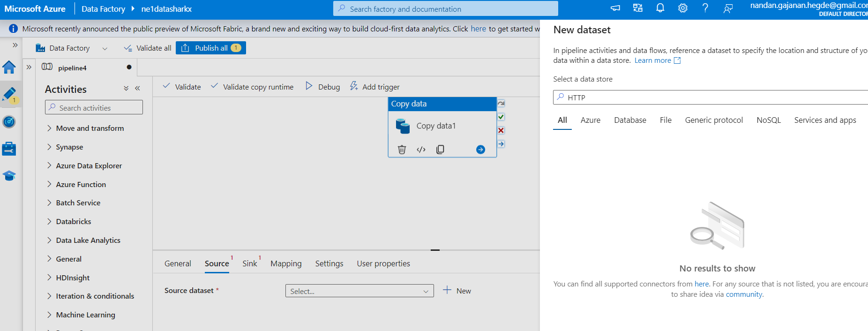
Task: Switch to the General properties tab
Action: tap(178, 263)
